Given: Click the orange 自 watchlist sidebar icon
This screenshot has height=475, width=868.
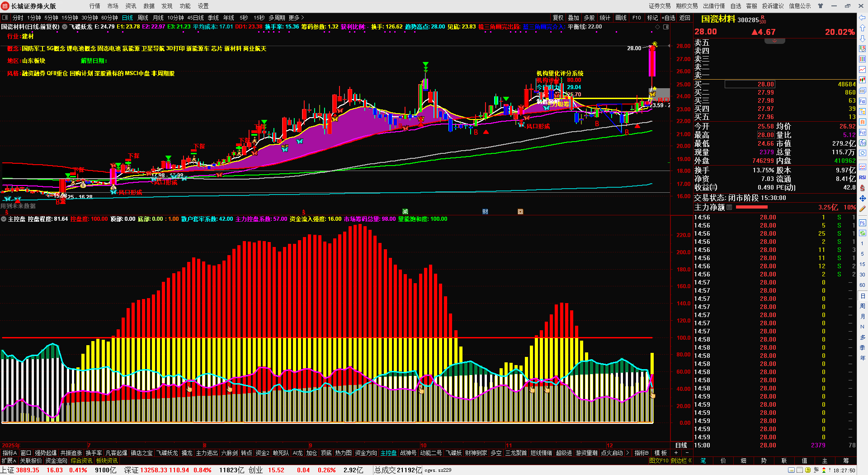Looking at the screenshot, I should click(863, 122).
